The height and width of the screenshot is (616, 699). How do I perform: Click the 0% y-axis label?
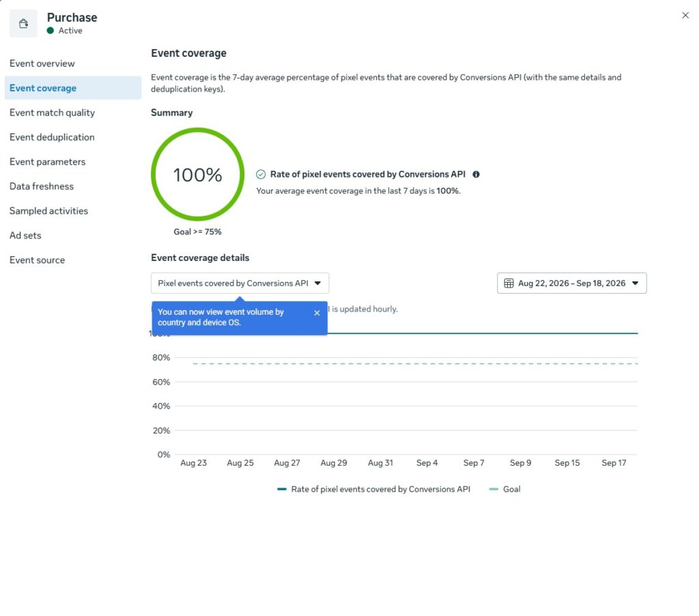point(164,455)
